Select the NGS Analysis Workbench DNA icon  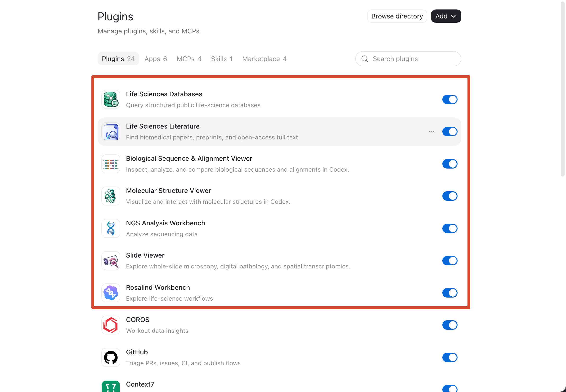(x=111, y=228)
